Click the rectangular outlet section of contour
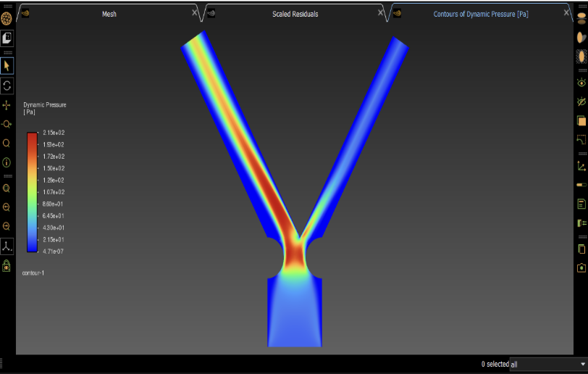 click(x=295, y=312)
